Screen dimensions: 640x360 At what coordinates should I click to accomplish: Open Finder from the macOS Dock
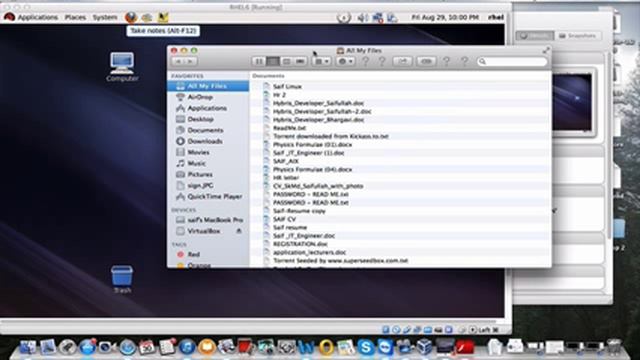tap(27, 347)
